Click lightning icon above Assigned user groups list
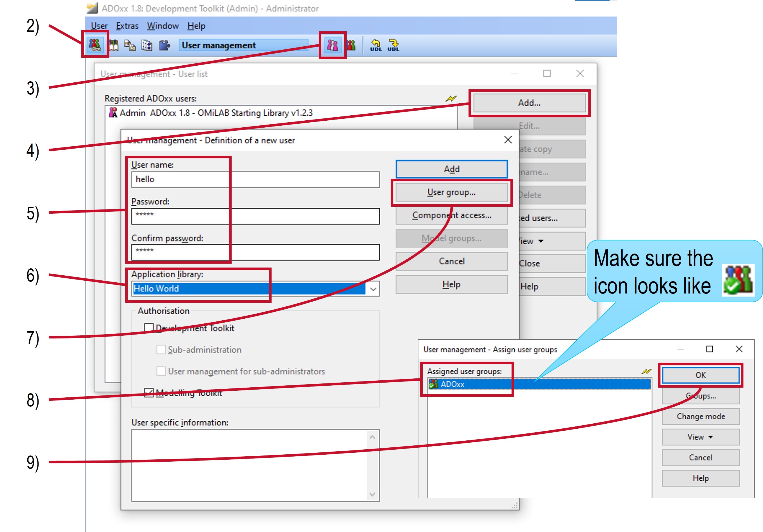Screen dimensions: 763x532 pyautogui.click(x=646, y=371)
